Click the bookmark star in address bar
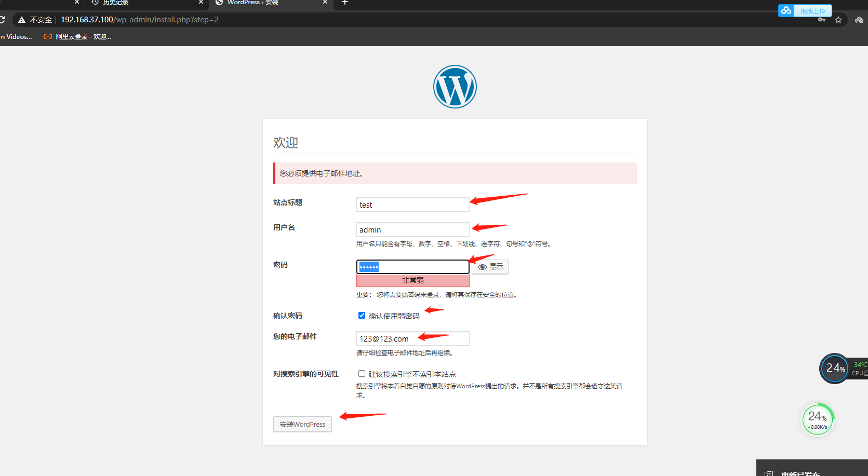 tap(838, 20)
